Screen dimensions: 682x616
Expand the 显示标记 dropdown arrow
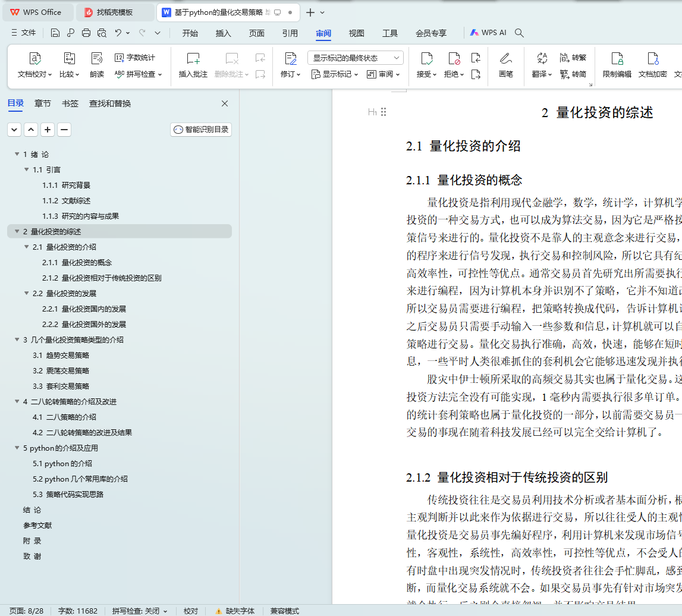356,75
